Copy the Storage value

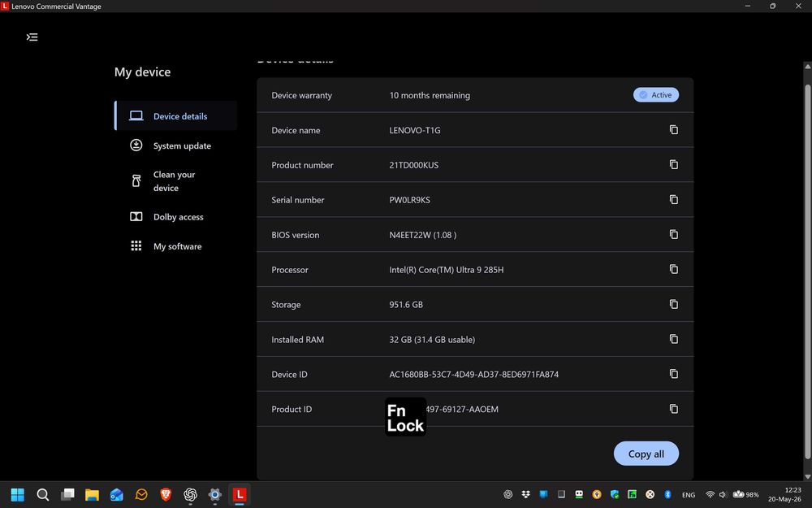point(673,304)
